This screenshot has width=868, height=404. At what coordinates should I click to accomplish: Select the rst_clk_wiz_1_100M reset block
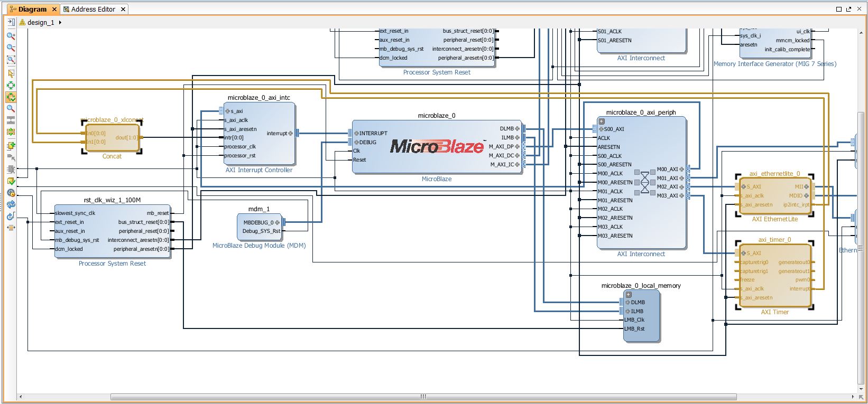(113, 231)
